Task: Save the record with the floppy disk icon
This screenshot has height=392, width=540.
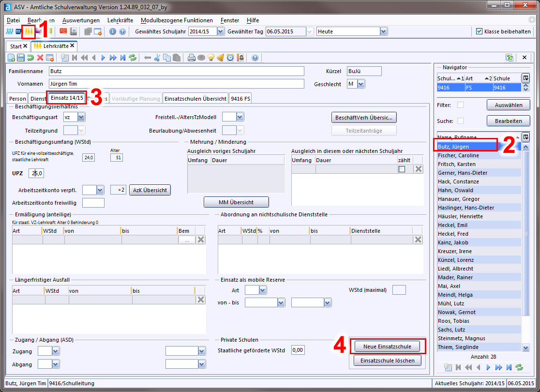Action: pos(21,58)
